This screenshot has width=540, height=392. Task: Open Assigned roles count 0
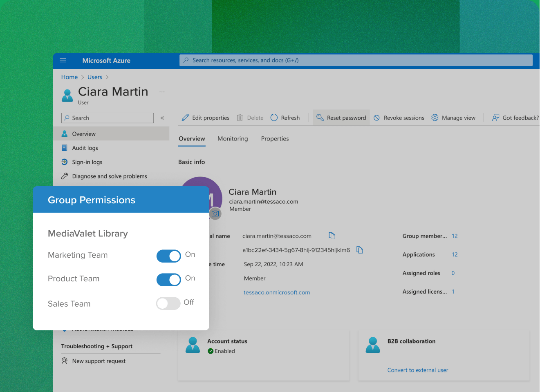(x=453, y=273)
